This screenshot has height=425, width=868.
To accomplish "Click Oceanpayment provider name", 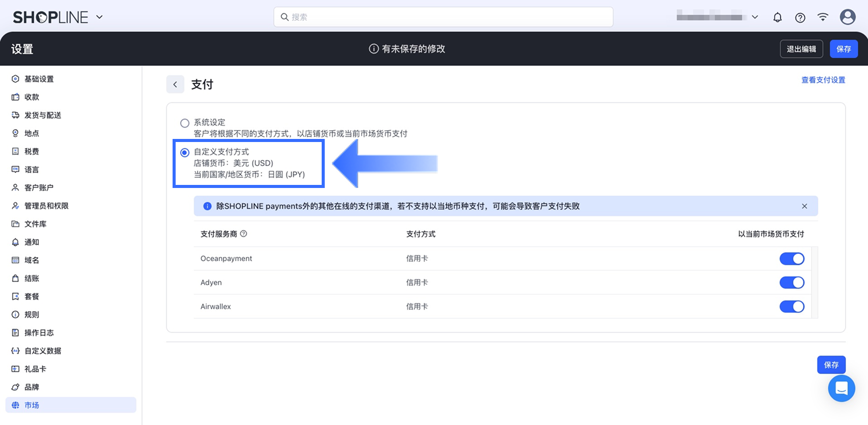I will click(x=226, y=258).
